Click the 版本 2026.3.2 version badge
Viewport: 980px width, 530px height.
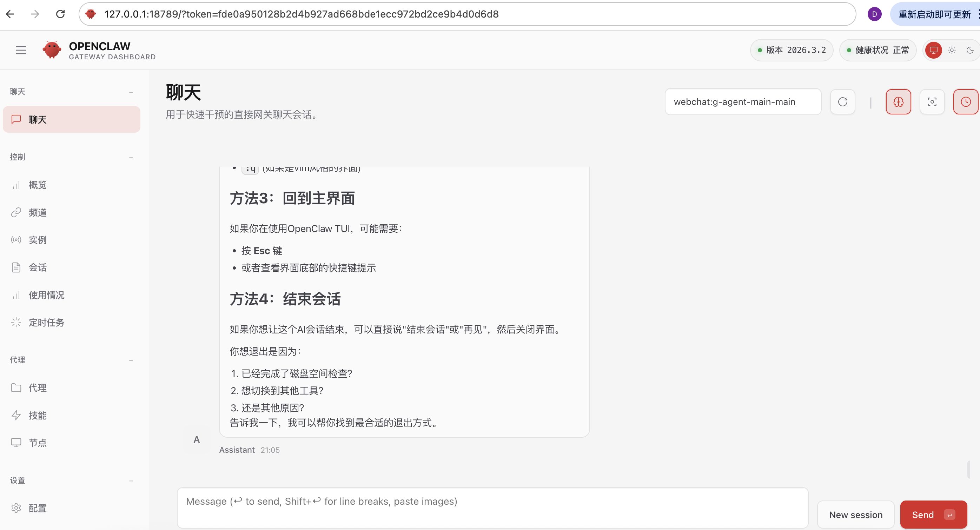791,50
